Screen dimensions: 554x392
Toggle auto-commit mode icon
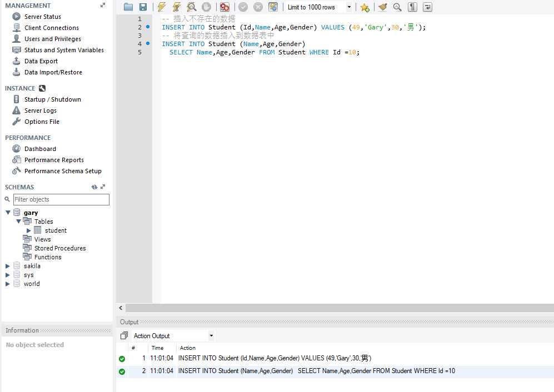click(x=273, y=7)
